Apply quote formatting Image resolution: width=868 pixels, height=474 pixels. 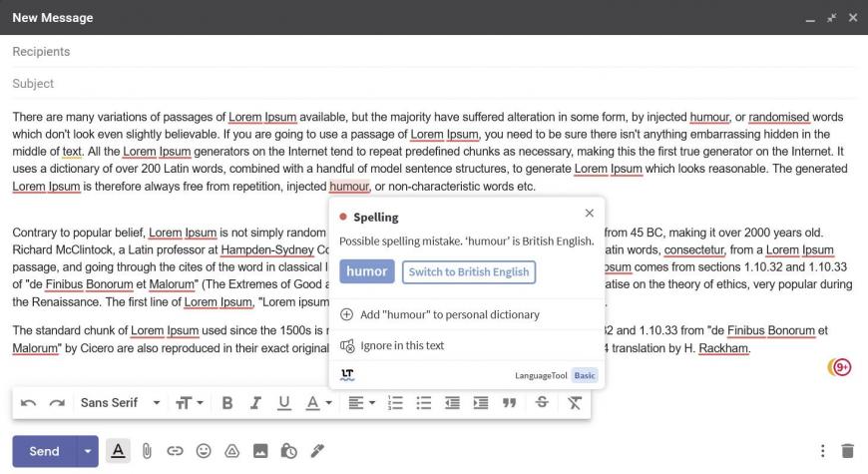[509, 403]
